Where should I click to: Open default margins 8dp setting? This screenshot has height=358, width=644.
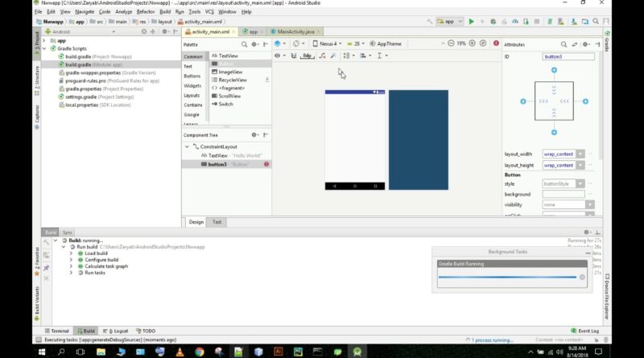(308, 56)
